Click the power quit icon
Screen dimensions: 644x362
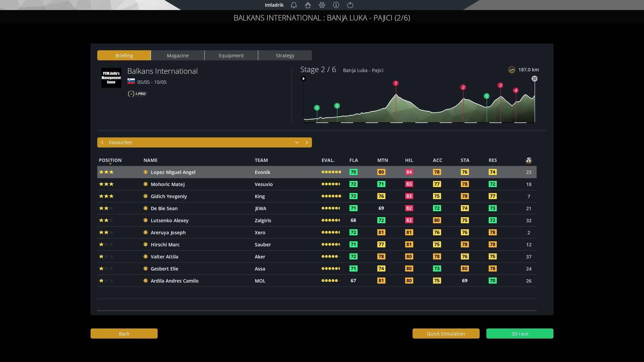350,5
